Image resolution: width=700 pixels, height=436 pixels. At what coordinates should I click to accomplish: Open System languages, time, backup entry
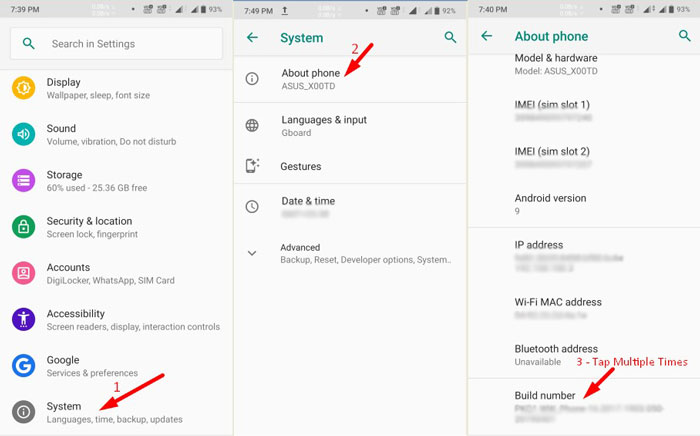point(116,412)
